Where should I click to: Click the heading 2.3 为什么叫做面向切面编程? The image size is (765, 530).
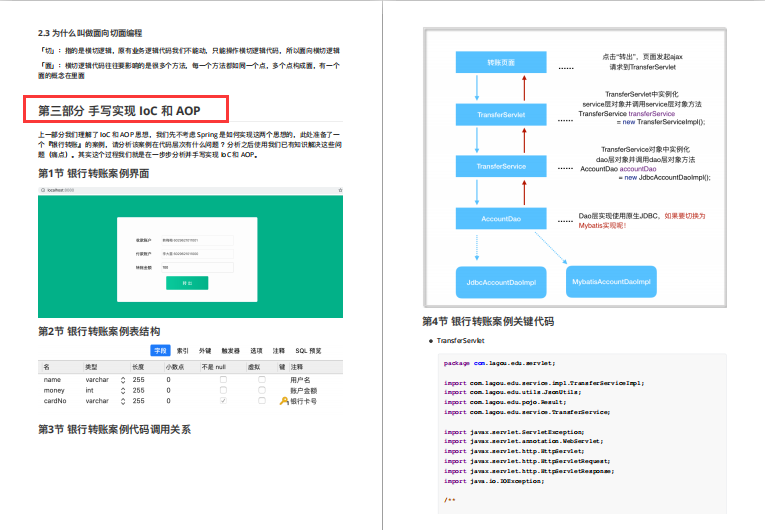point(90,33)
